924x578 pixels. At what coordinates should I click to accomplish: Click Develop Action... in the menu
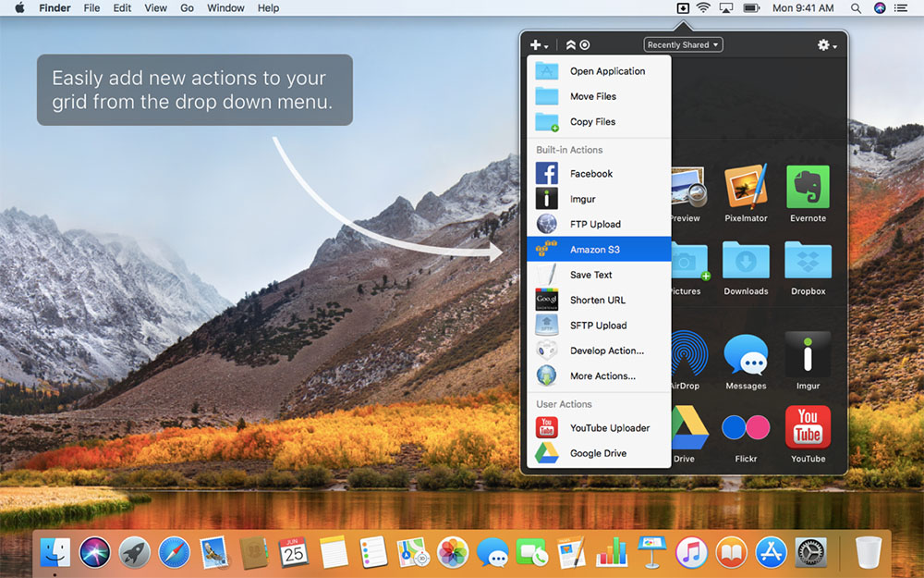[599, 350]
